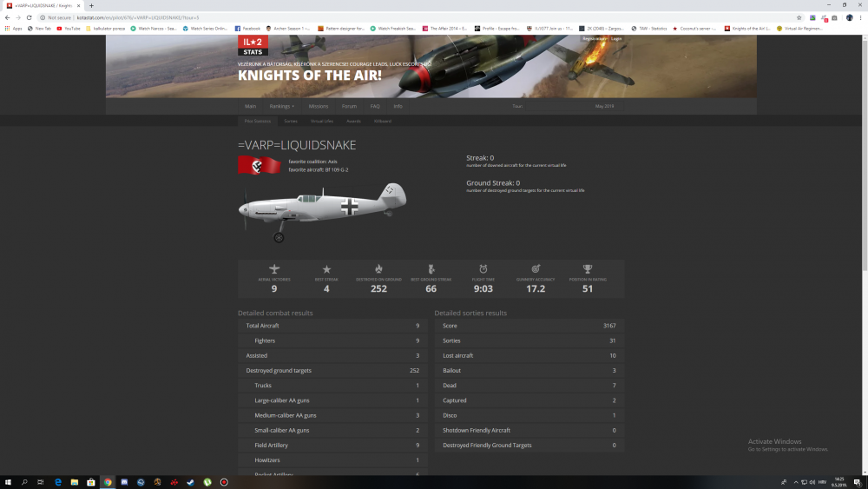Click the Gunnery Accuracy target icon
Screen dimensions: 868x489
tap(536, 268)
